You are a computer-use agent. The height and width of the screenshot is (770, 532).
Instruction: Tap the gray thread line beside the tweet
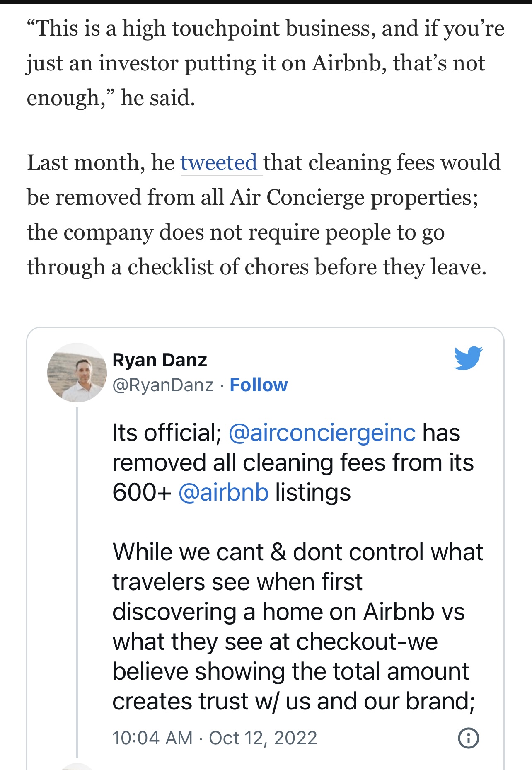click(x=77, y=582)
